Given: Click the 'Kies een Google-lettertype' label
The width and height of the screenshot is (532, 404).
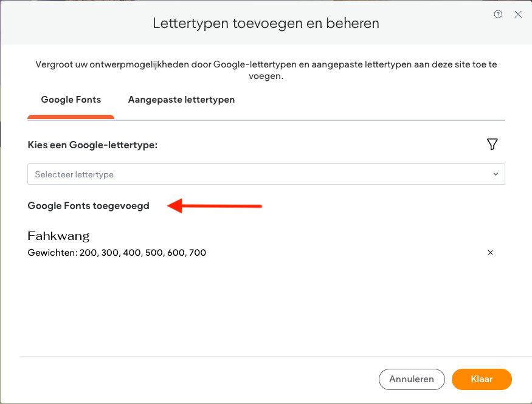Looking at the screenshot, I should pyautogui.click(x=92, y=145).
